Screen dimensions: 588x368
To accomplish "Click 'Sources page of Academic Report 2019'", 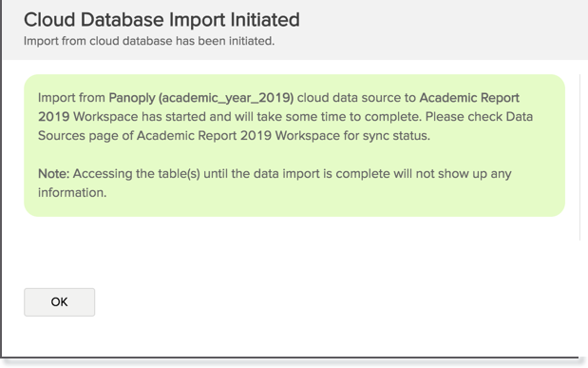I will 155,135.
